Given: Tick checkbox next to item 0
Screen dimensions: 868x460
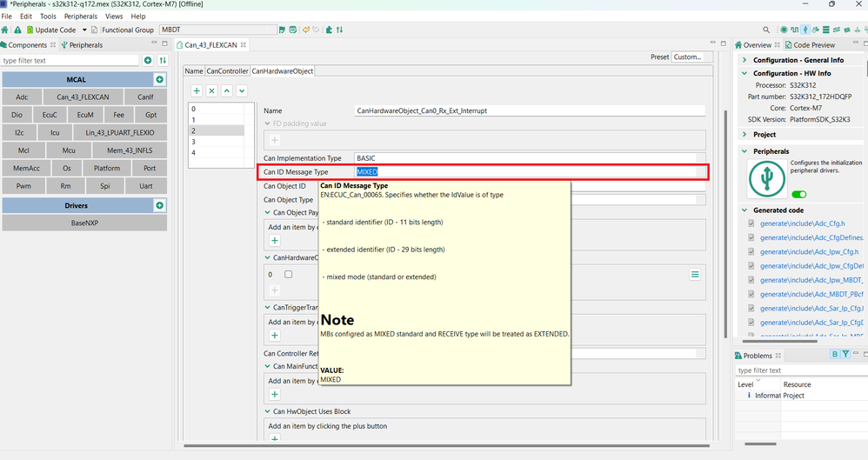Looking at the screenshot, I should coord(289,275).
